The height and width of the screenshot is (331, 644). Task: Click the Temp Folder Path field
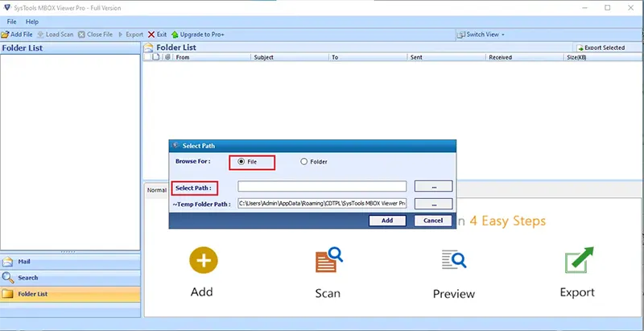click(322, 203)
